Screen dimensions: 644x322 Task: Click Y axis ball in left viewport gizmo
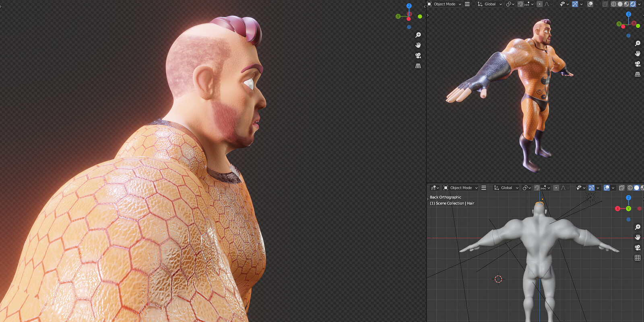[x=398, y=17]
